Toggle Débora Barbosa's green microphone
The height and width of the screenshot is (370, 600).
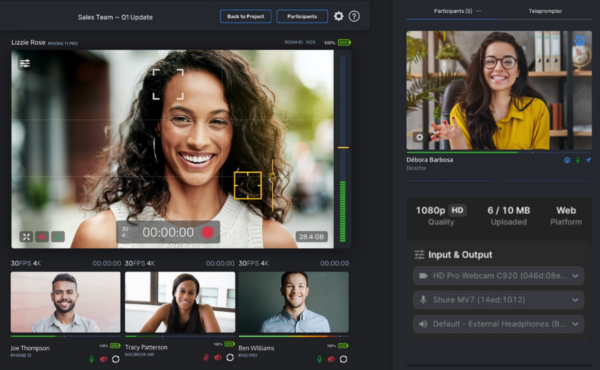point(578,160)
